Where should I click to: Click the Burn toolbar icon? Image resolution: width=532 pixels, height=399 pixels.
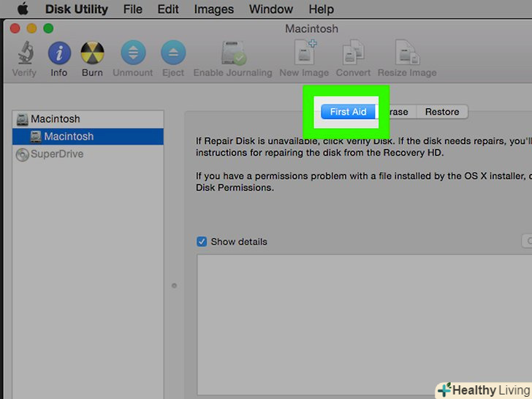pos(92,53)
